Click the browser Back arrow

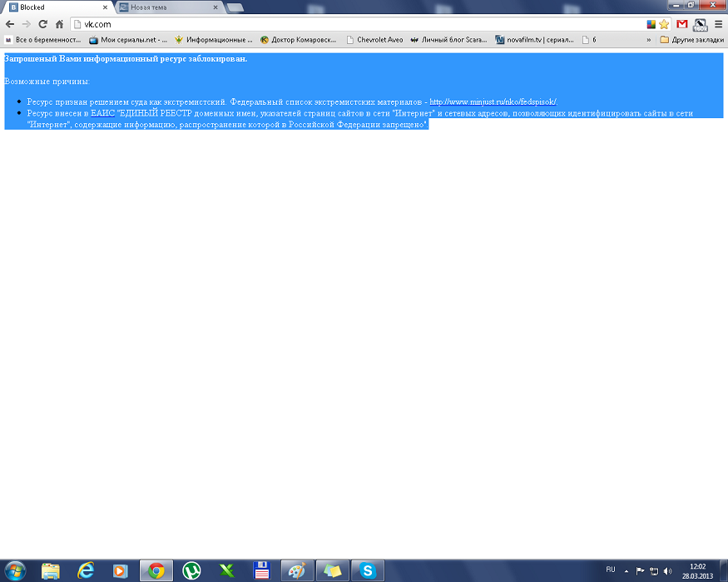point(10,24)
